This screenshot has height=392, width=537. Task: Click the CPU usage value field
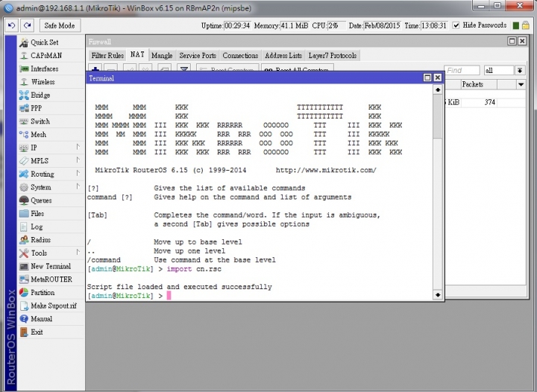336,25
